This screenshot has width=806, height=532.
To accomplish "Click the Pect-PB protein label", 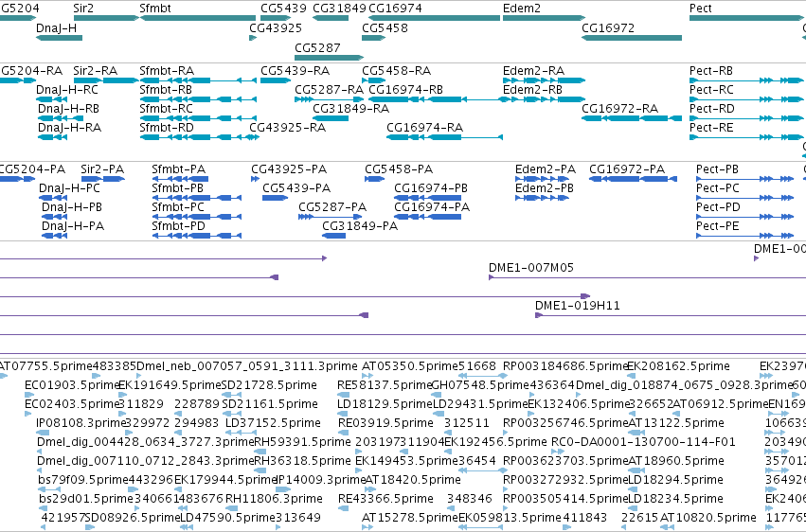I will [x=717, y=168].
